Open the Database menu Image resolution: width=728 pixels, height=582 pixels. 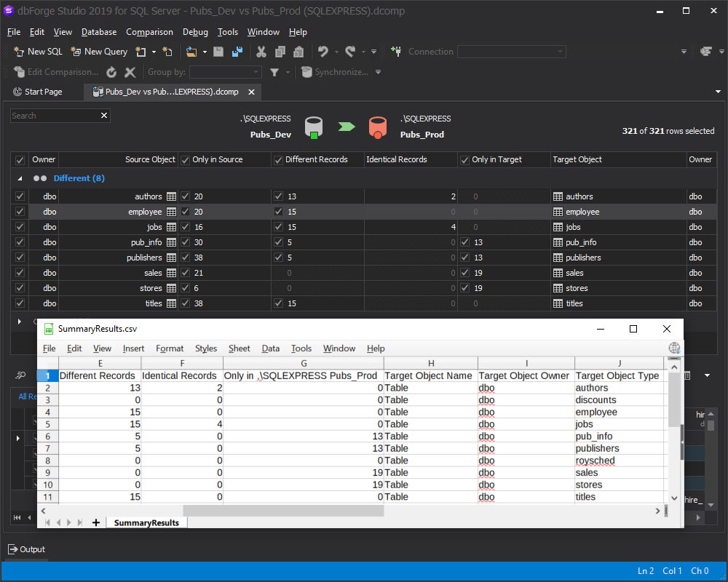click(99, 31)
